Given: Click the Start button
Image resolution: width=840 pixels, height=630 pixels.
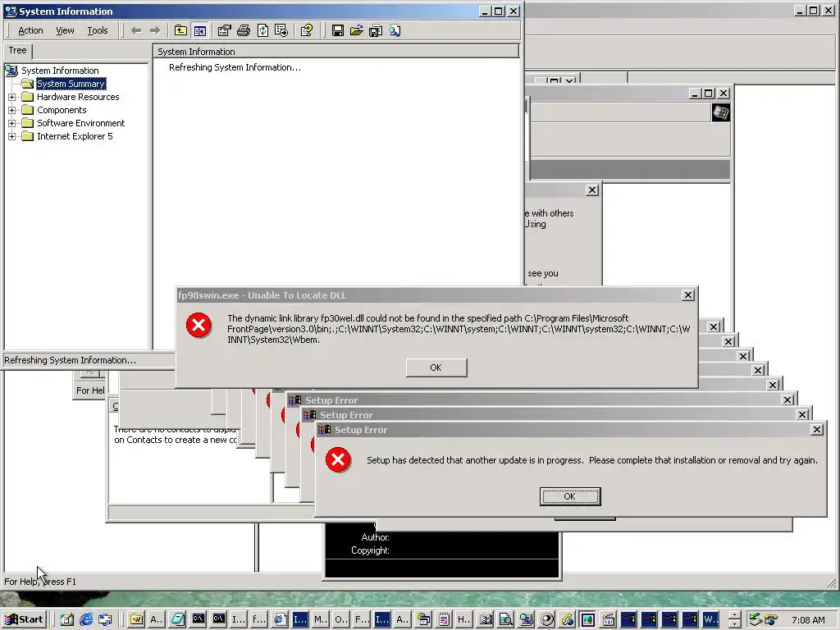Looking at the screenshot, I should [24, 619].
